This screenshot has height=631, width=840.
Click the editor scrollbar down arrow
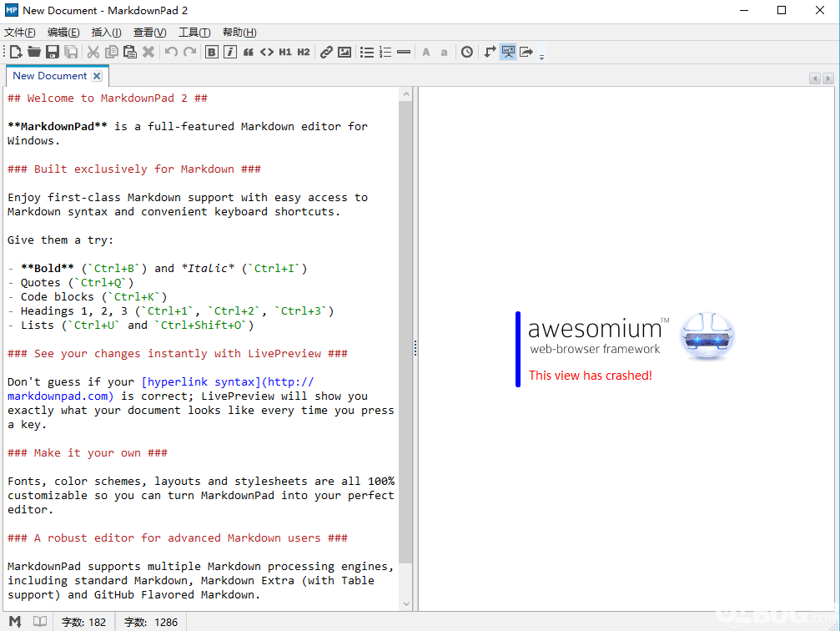pos(406,603)
